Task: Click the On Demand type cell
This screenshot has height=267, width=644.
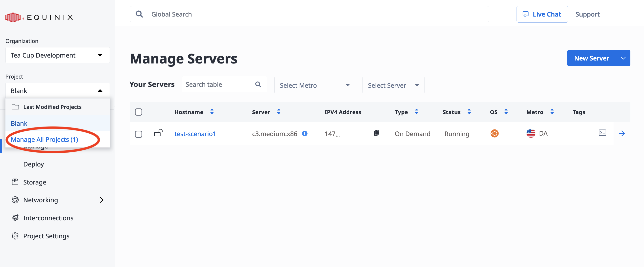Action: (412, 134)
